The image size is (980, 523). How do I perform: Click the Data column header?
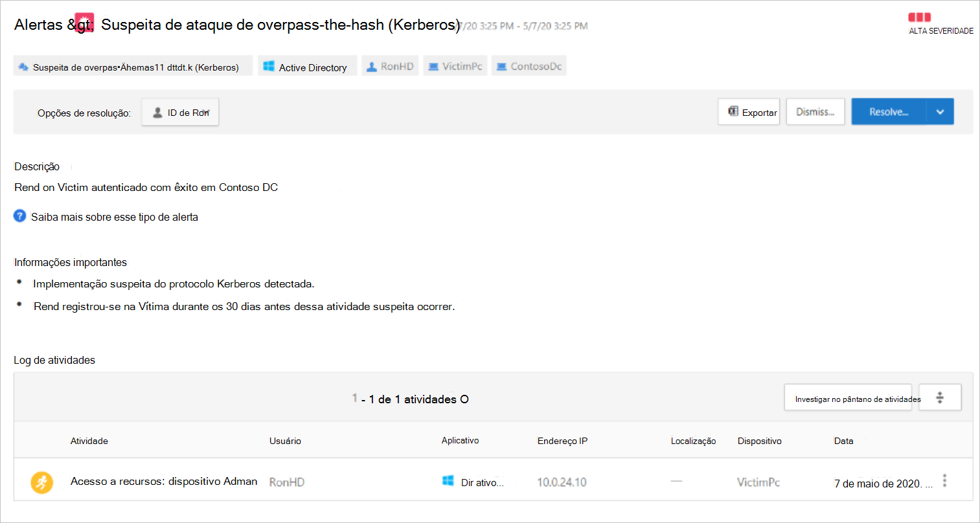[x=843, y=441]
